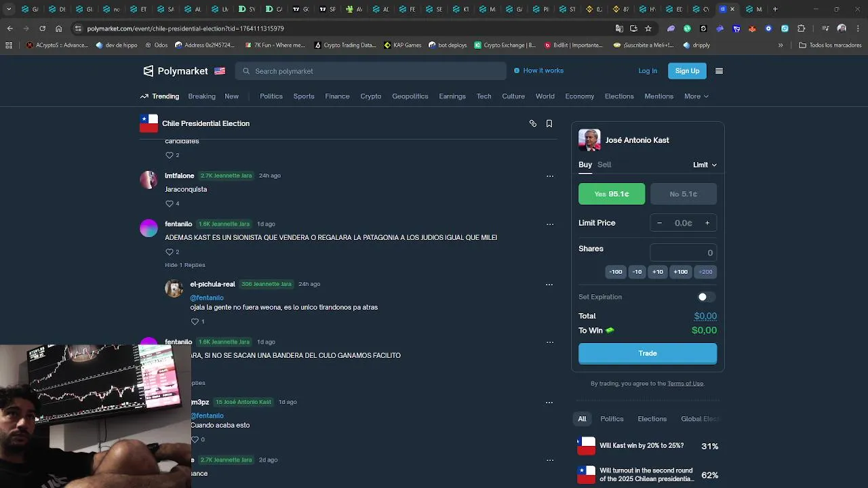This screenshot has height=488, width=868.
Task: Open the Elections category in top nav
Action: (x=619, y=96)
